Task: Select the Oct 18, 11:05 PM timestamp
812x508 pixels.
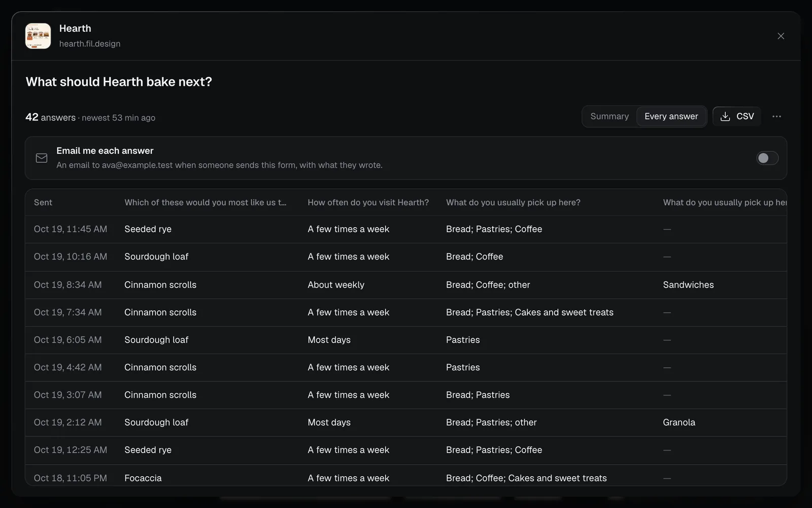Action: (71, 478)
